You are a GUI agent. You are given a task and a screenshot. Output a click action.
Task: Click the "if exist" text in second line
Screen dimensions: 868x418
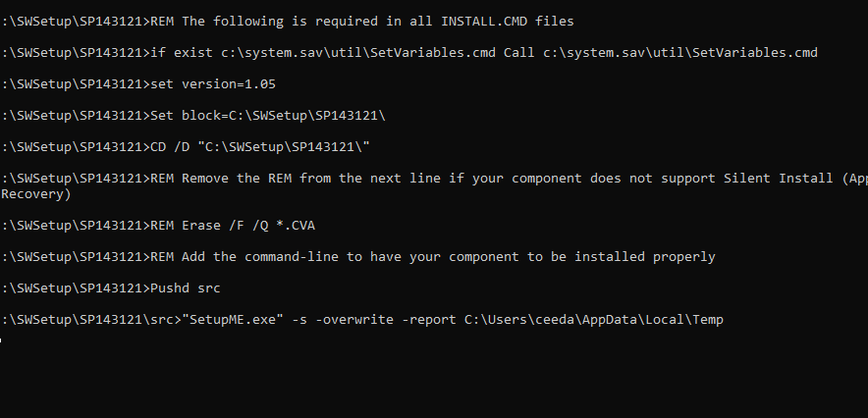click(174, 52)
